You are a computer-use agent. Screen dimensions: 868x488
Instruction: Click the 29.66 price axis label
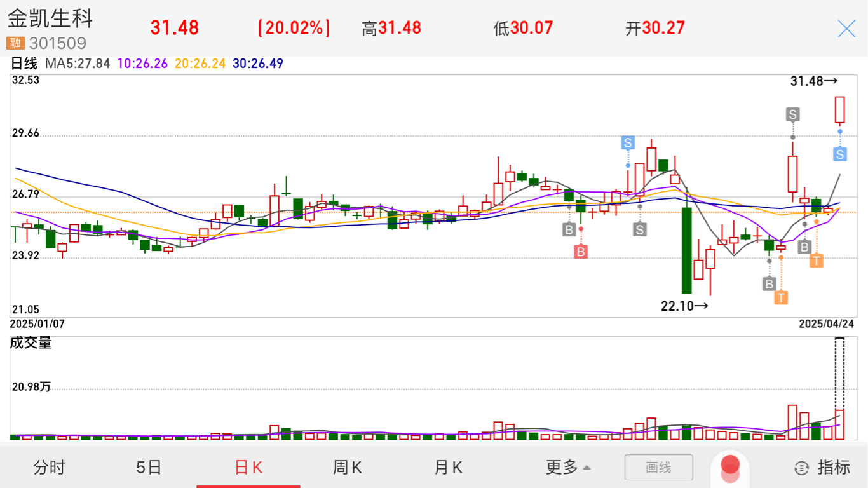click(25, 133)
